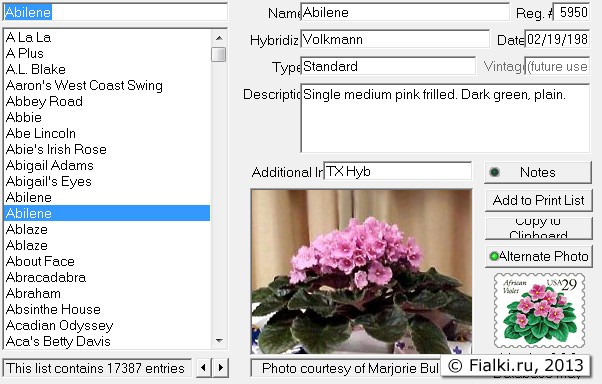Click the green dot on Alternate Photo

tap(494, 256)
